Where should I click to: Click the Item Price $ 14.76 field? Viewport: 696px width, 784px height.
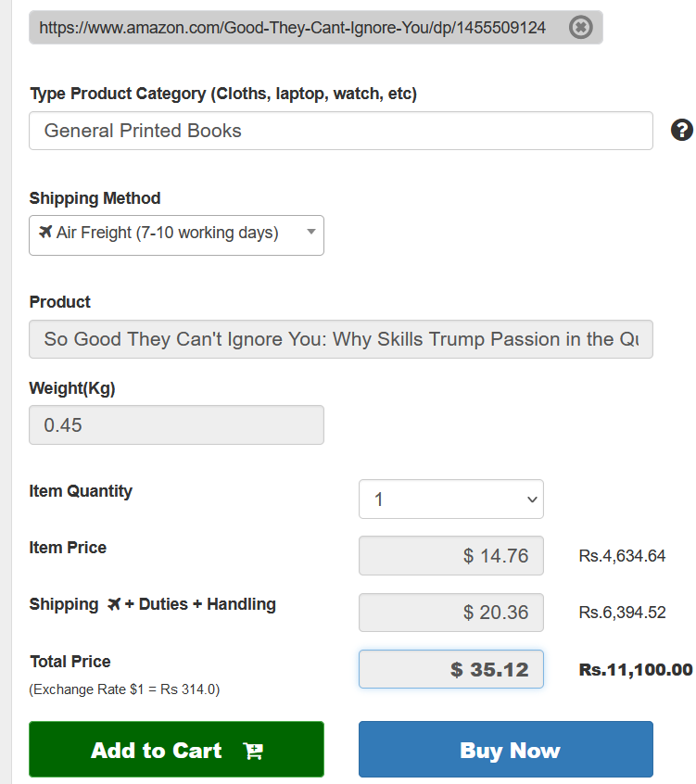pyautogui.click(x=450, y=555)
